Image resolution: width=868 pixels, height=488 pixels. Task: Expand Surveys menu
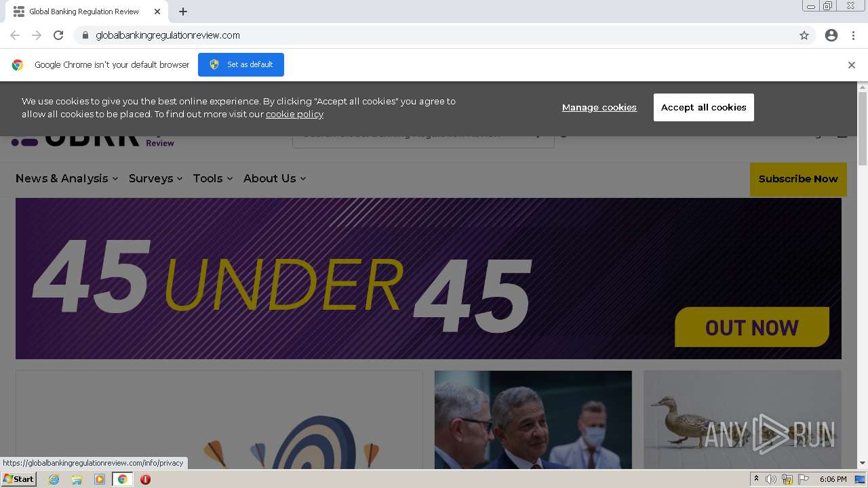pos(155,178)
